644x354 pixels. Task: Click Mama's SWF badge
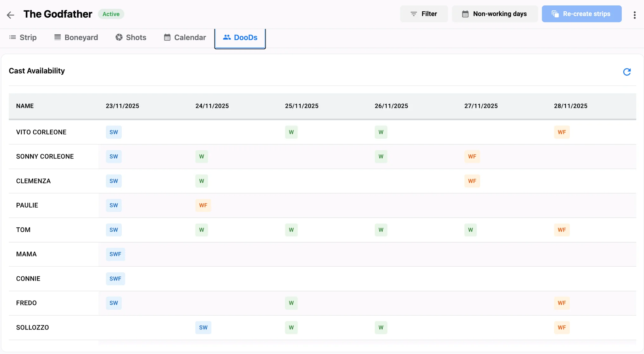click(x=115, y=254)
